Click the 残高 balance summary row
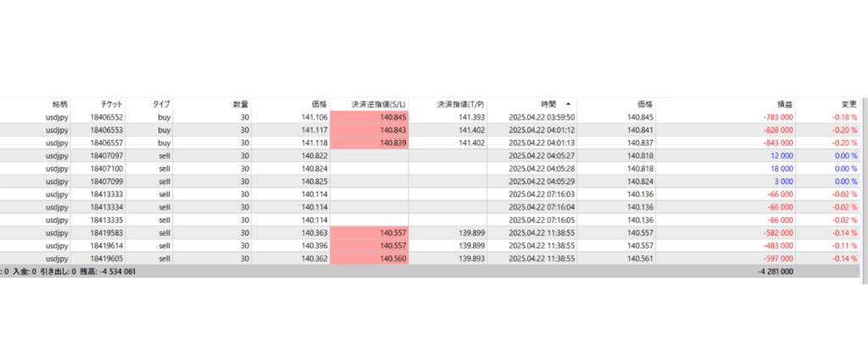The height and width of the screenshot is (362, 868). (430, 272)
